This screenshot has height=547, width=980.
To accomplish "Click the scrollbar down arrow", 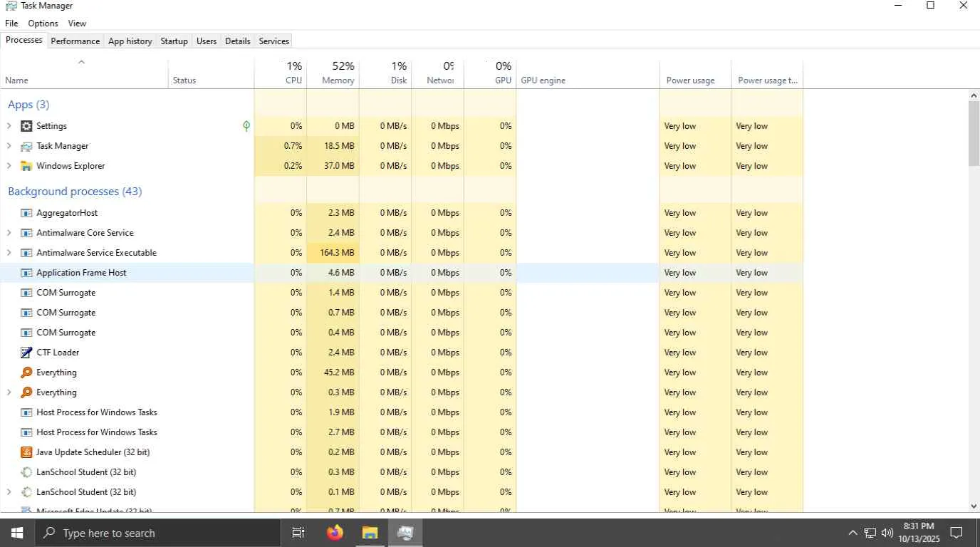I will [x=974, y=506].
